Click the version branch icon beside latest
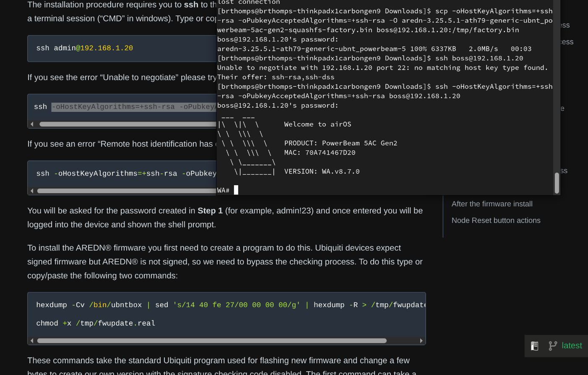Viewport: 588px width, 375px height. 553,346
